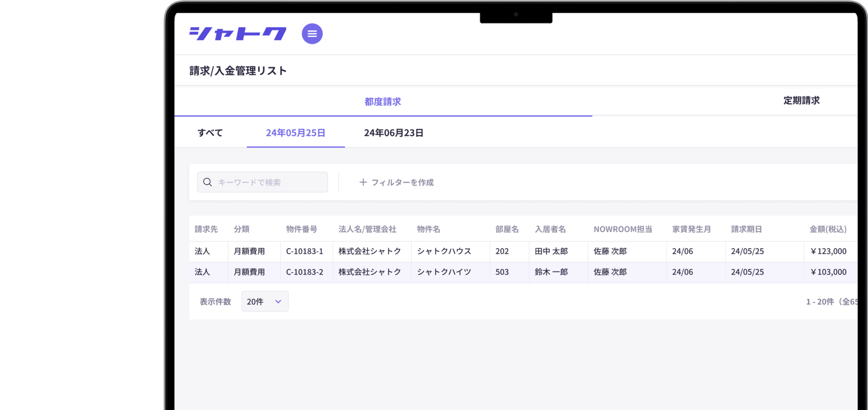
Task: Click resident name 田中 太郎
Action: coord(551,251)
